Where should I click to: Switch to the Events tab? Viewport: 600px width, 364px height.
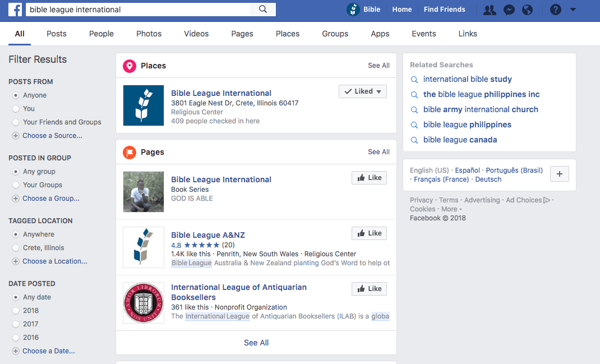[x=423, y=34]
